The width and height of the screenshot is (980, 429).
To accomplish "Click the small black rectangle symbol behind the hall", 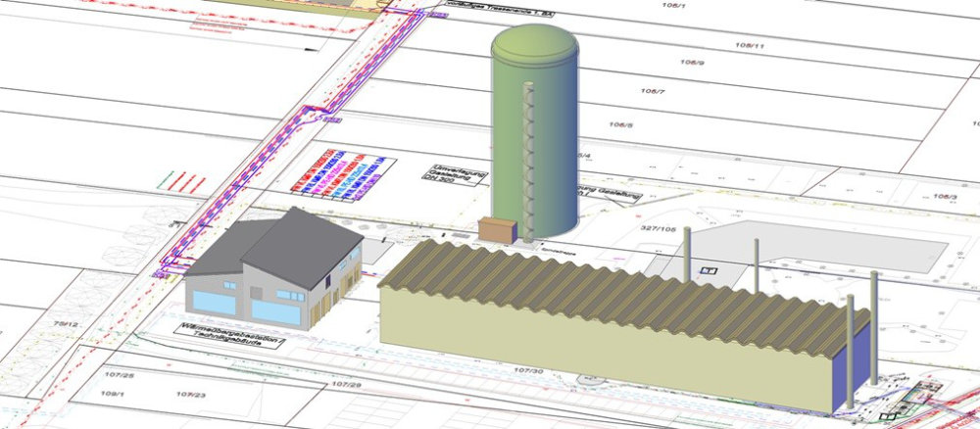I will [710, 269].
